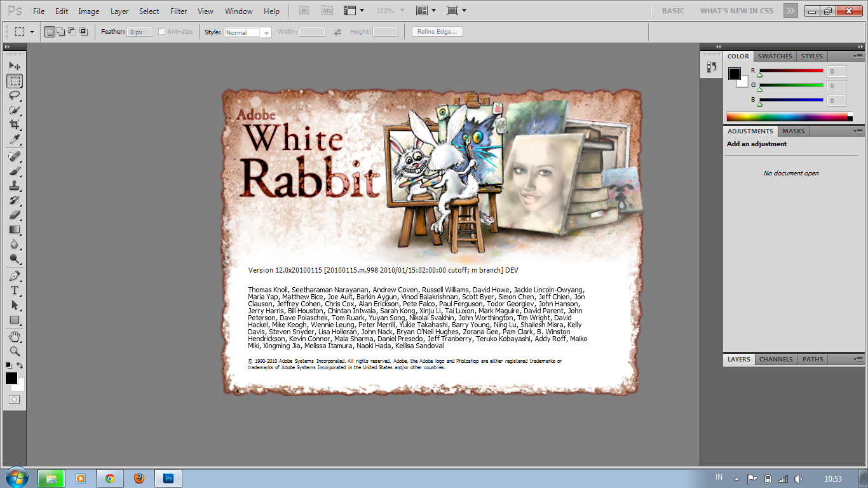Collapse right panels to icons
Viewport: 868px width, 488px height.
coord(859,46)
